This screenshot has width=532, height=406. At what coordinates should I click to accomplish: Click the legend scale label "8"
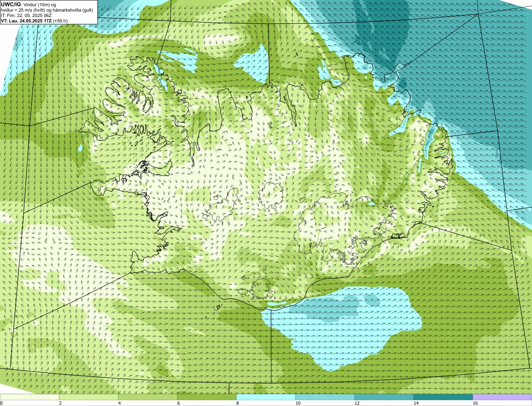pyautogui.click(x=238, y=403)
